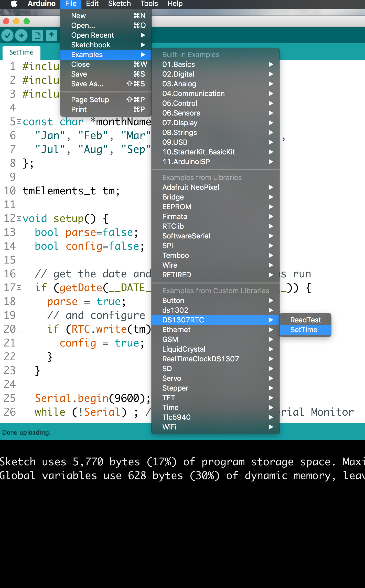The width and height of the screenshot is (365, 588).
Task: Choose New from the File menu
Action: (106, 16)
